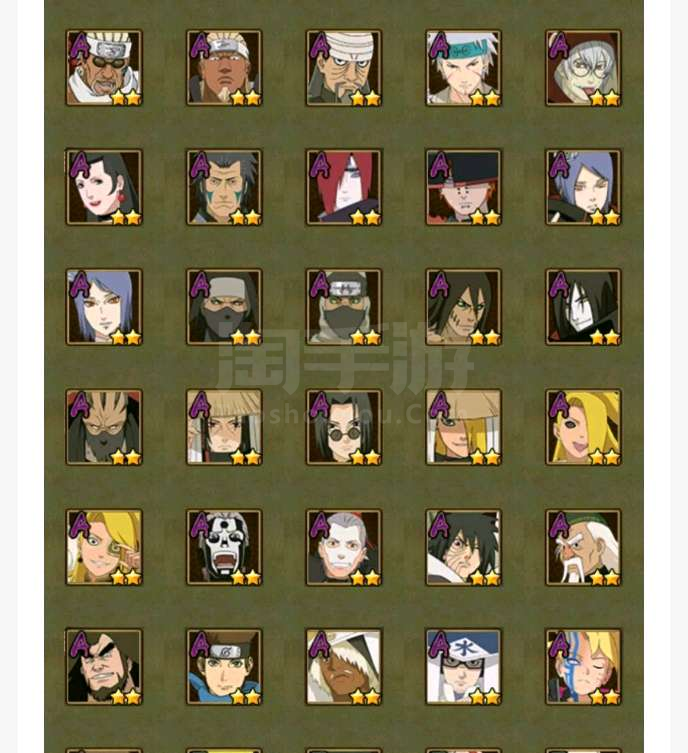Select white-haired dark-skinned character in white hat
The height and width of the screenshot is (753, 688).
coord(344,667)
